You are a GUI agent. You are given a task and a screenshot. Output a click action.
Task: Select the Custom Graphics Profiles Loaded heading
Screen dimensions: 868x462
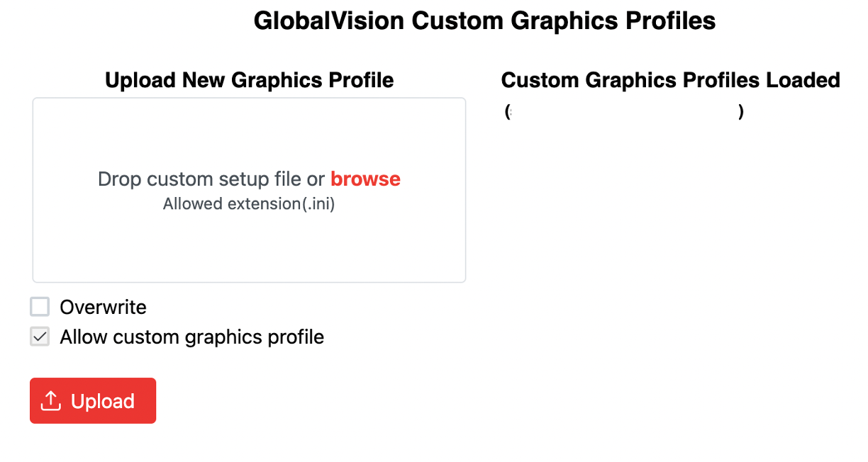click(x=670, y=80)
